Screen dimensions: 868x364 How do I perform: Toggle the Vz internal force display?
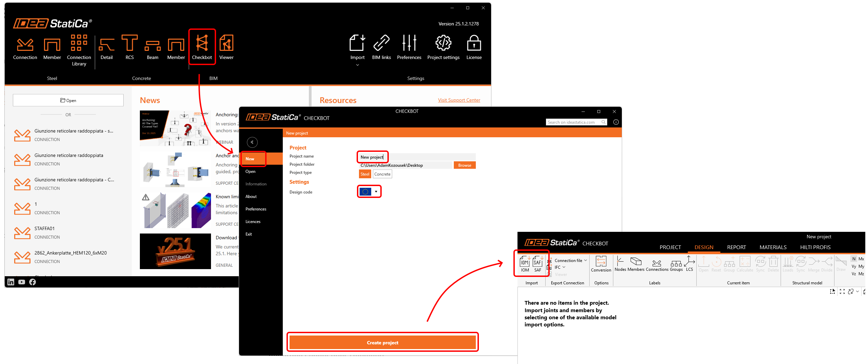coord(854,274)
